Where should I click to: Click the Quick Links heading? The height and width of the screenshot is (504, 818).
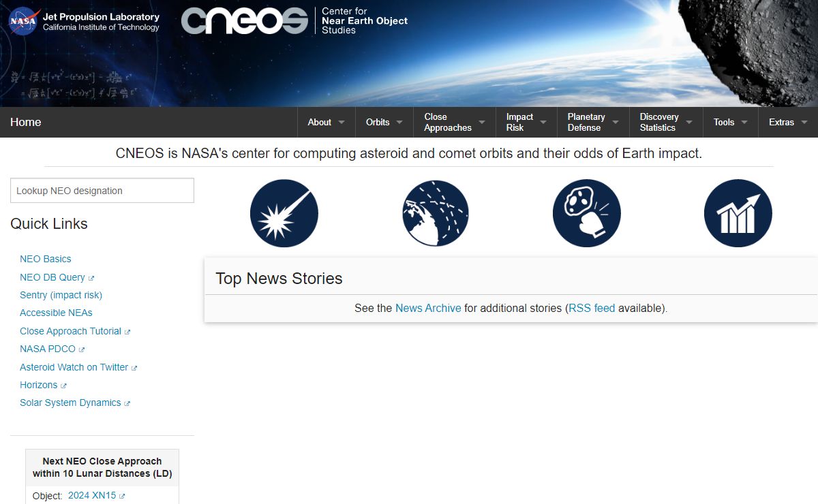(x=49, y=224)
